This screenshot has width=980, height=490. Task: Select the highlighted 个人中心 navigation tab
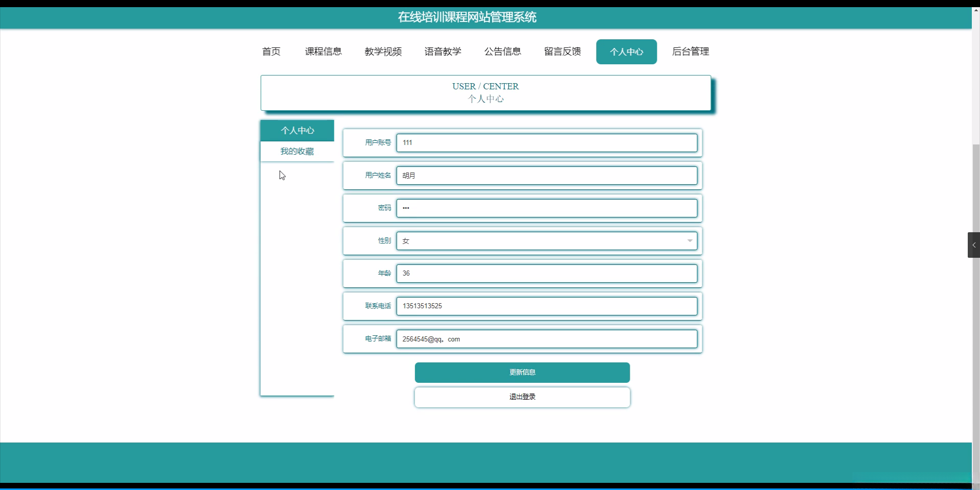tap(626, 52)
